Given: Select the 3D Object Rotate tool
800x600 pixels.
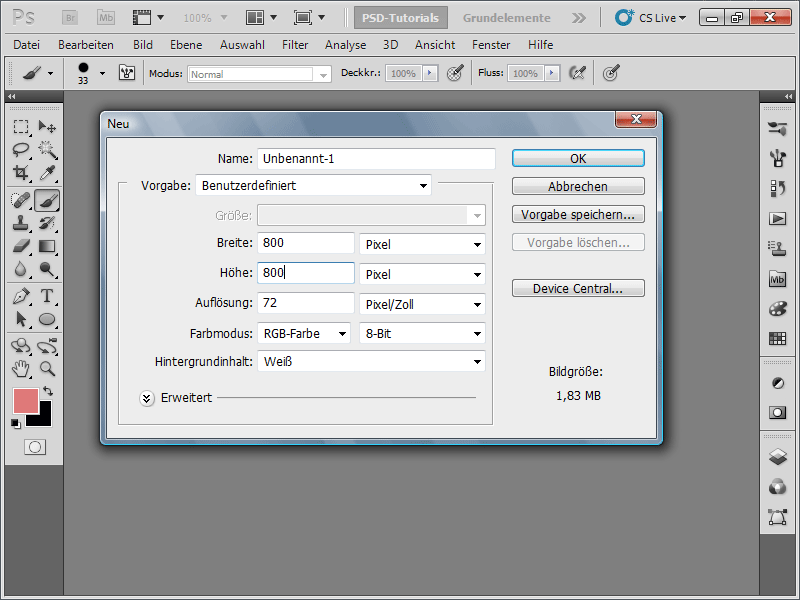Looking at the screenshot, I should [x=21, y=346].
